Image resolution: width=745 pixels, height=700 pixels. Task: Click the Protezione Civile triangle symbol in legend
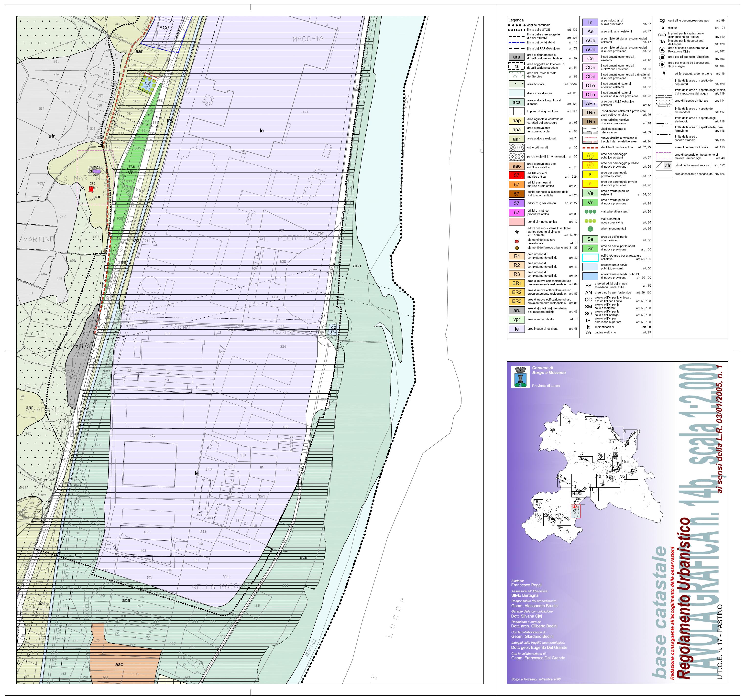pos(662,50)
